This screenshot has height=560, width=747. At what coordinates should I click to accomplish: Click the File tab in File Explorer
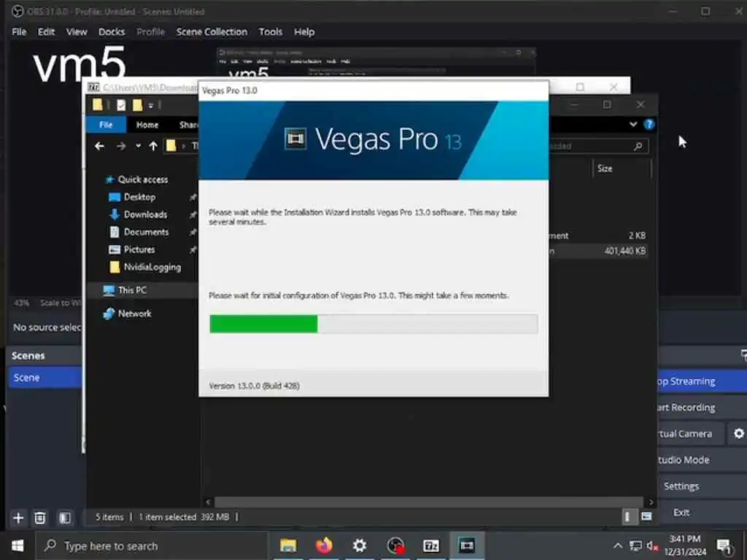click(x=106, y=125)
